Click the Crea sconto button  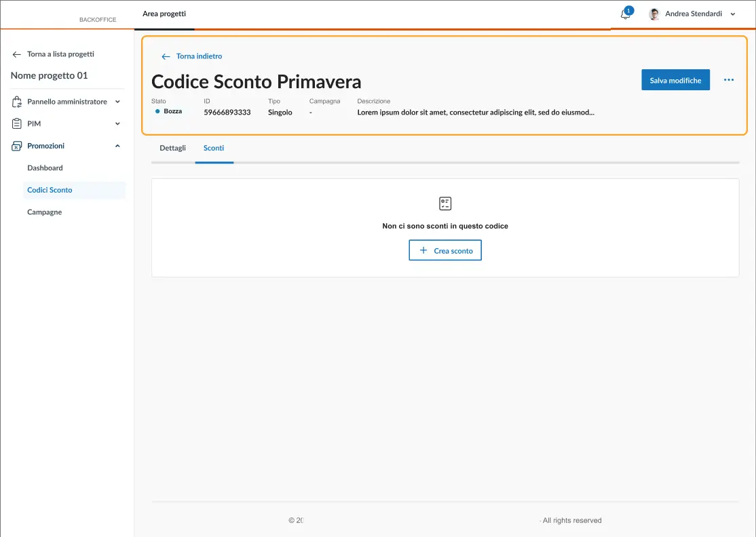445,250
